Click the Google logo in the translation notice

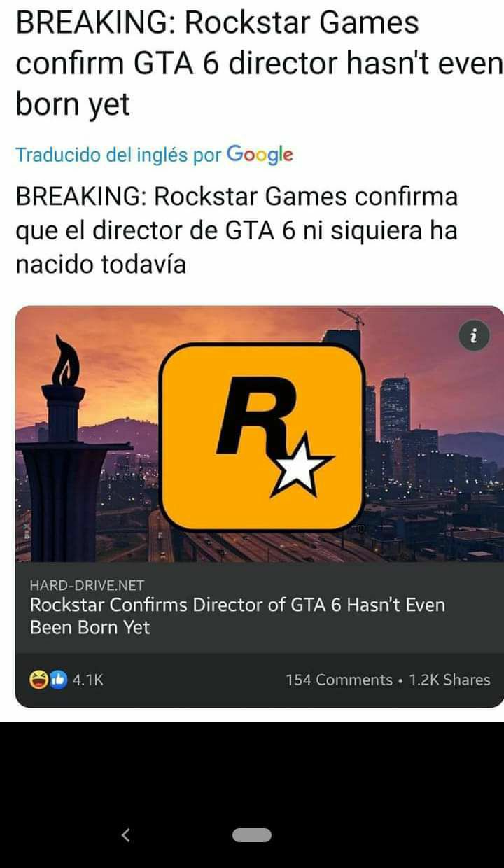pos(260,154)
